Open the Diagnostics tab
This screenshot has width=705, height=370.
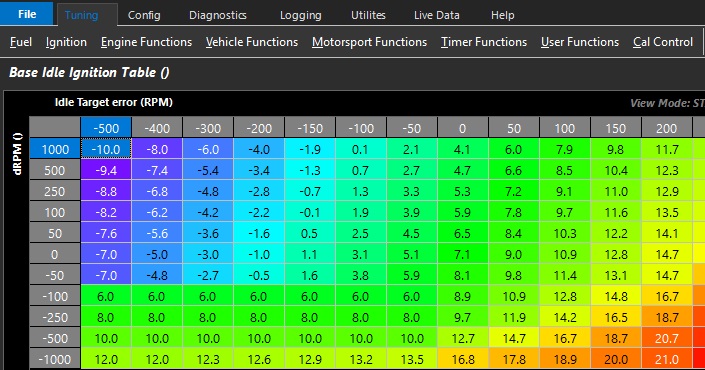point(218,15)
